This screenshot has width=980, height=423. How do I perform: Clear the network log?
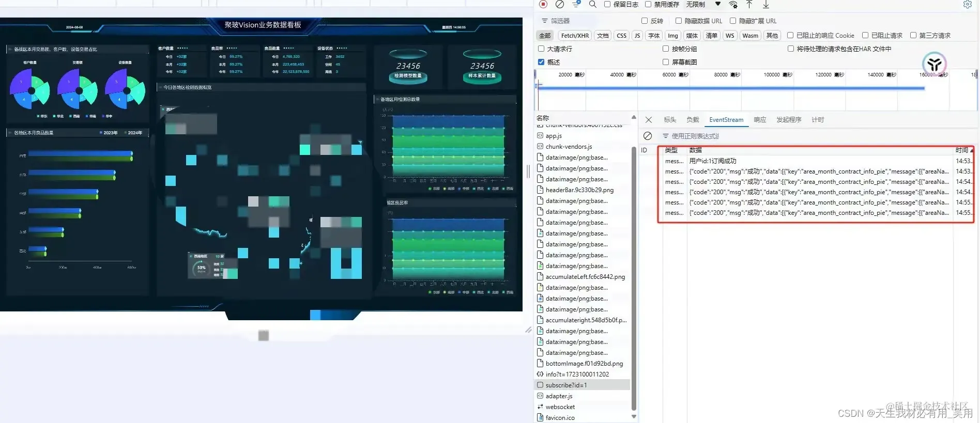(x=560, y=4)
